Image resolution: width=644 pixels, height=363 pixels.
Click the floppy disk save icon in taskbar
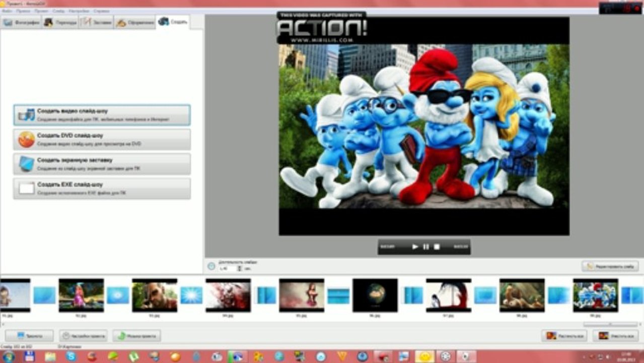click(x=29, y=356)
